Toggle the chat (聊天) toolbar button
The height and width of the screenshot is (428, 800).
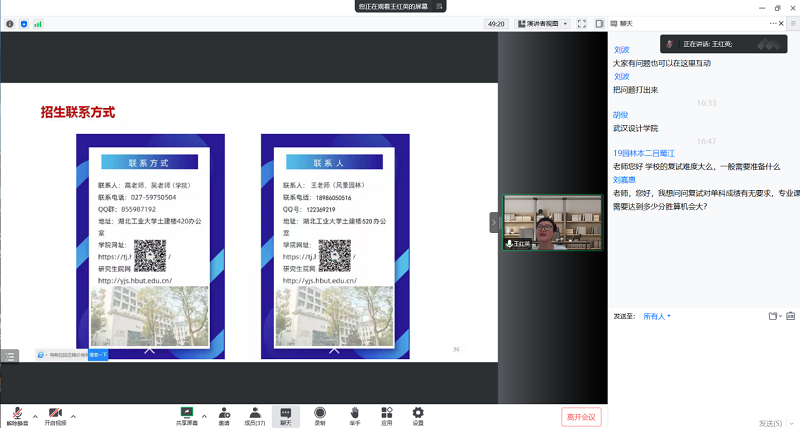point(286,416)
